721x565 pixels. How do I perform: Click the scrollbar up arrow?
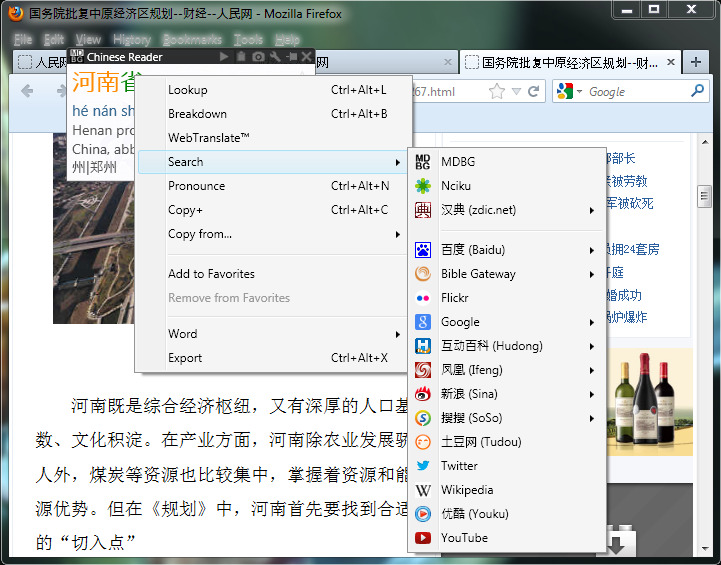pyautogui.click(x=705, y=142)
